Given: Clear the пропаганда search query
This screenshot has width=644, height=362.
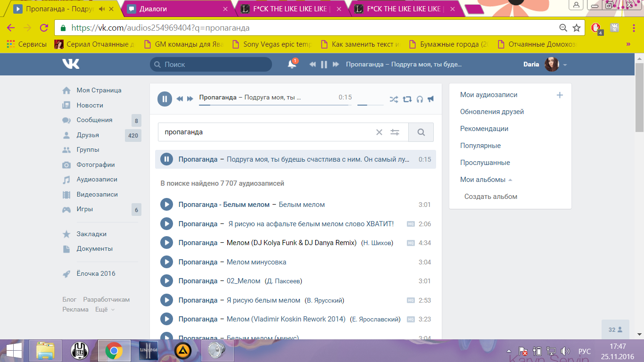Looking at the screenshot, I should click(x=379, y=132).
